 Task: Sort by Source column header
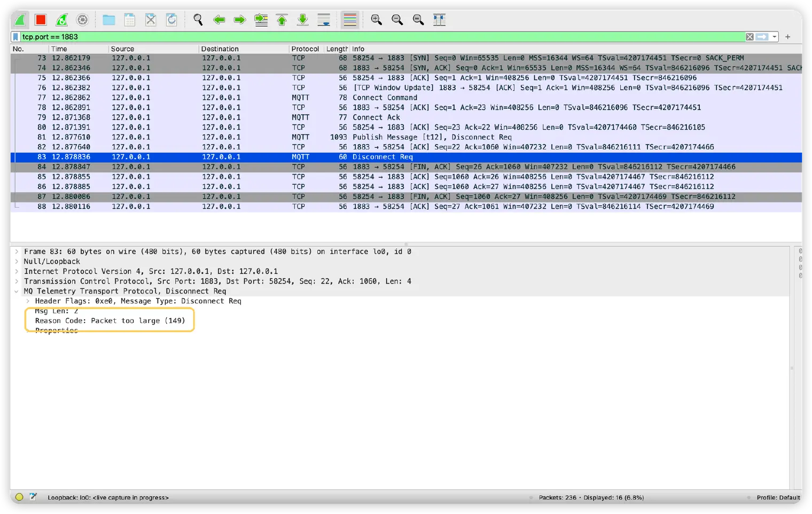(154, 49)
